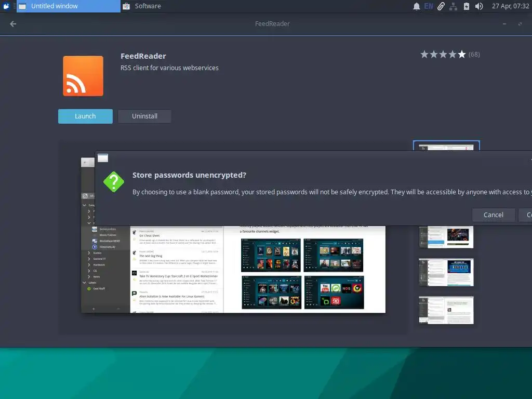Viewport: 532px width, 399px height.
Task: Click the main FeedReader screenshot preview
Action: 233,270
